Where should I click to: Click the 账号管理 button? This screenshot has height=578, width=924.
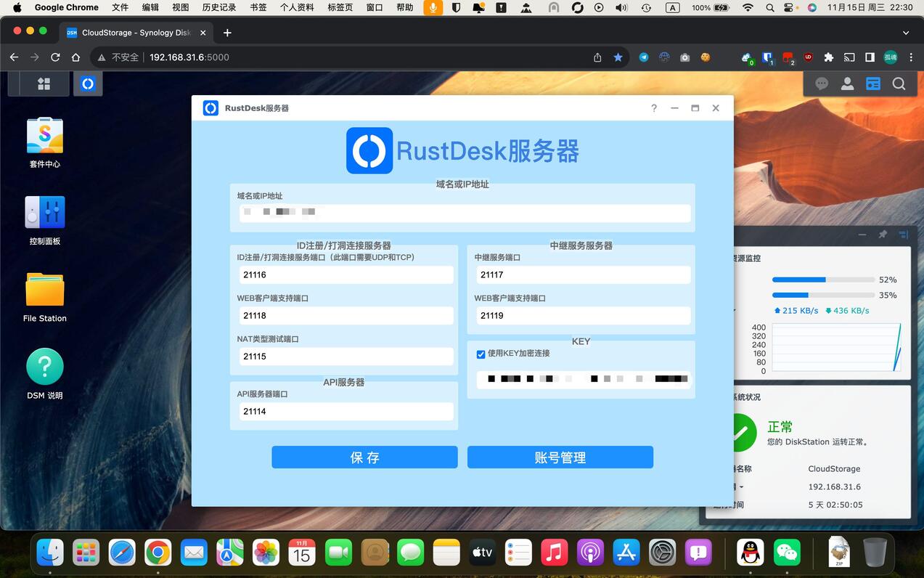point(560,457)
